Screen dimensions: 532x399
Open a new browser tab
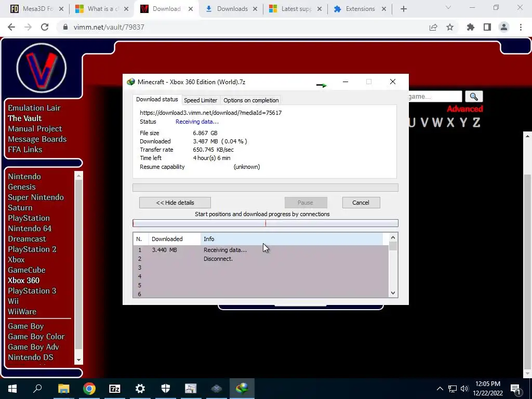pos(403,9)
